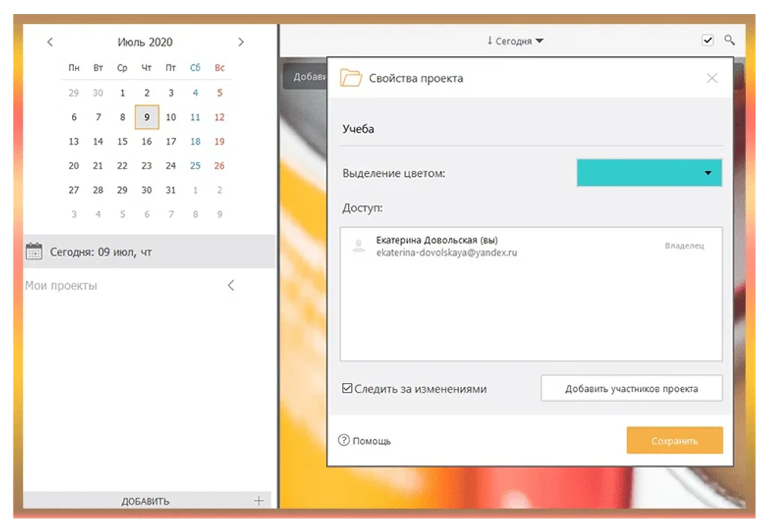Select July 25 in calendar
Viewport: 768px width, 532px height.
tap(195, 166)
